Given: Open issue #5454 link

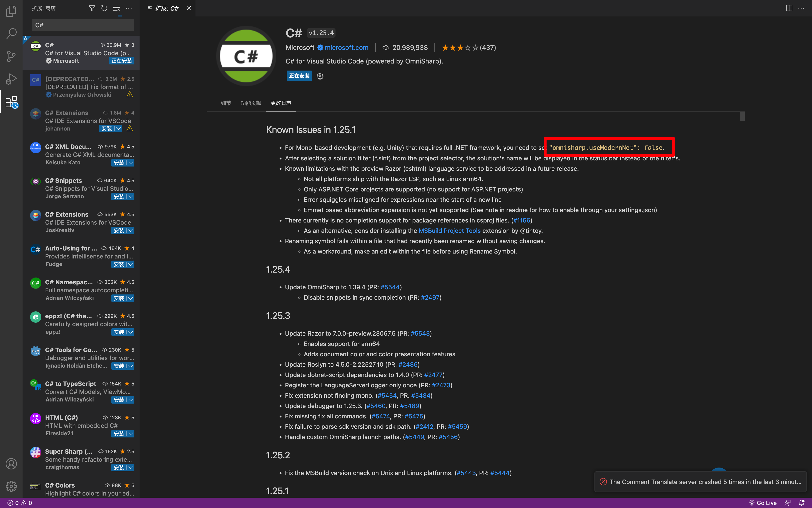Looking at the screenshot, I should [x=387, y=396].
